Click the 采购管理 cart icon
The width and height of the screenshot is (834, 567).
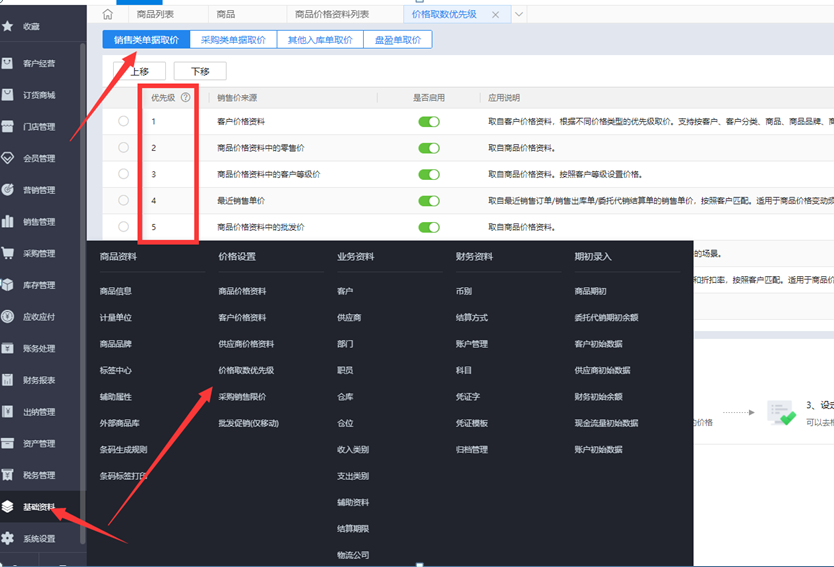[8, 254]
